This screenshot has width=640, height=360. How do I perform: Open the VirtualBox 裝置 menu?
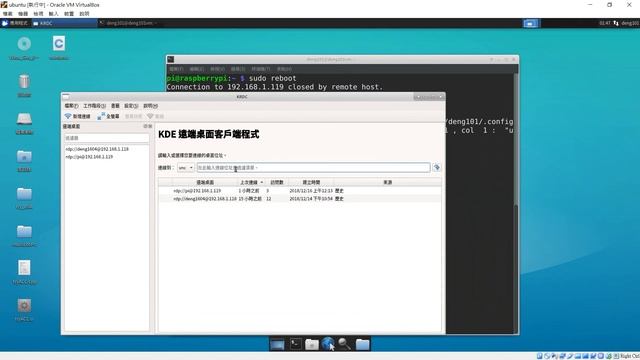click(x=69, y=14)
